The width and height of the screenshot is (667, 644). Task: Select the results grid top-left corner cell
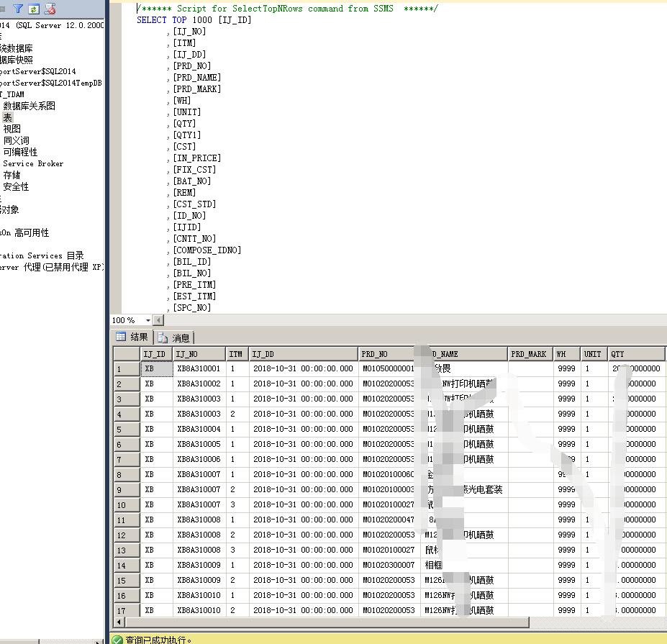[127, 354]
